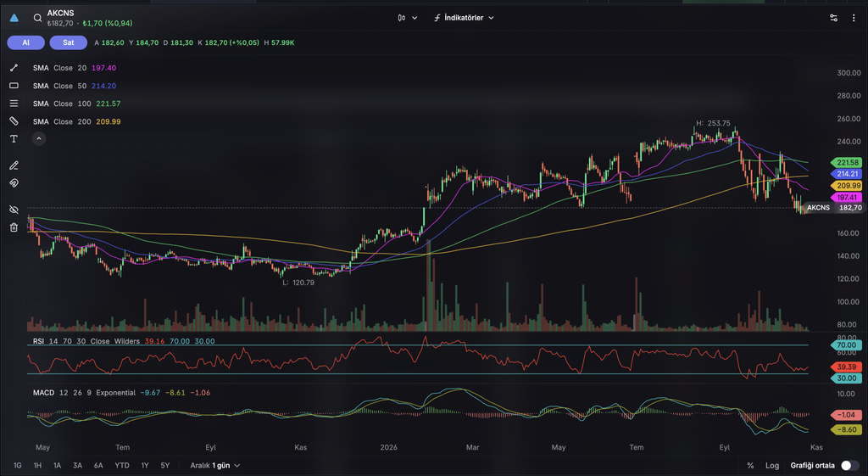Click the blue 214.21 price label
This screenshot has width=868, height=476.
(847, 174)
